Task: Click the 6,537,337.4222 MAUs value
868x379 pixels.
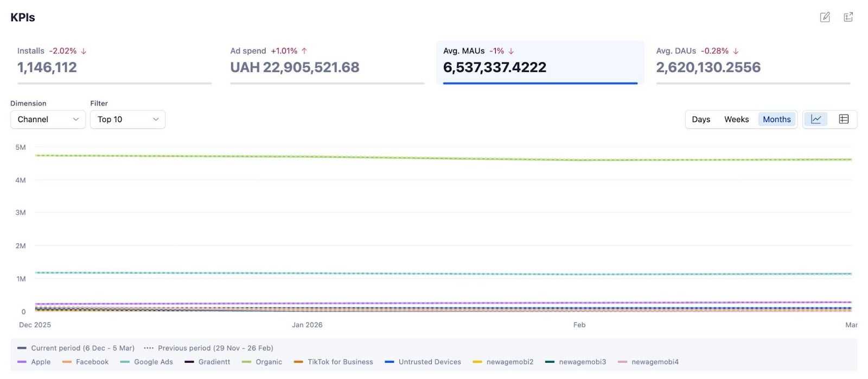Action: pos(495,67)
